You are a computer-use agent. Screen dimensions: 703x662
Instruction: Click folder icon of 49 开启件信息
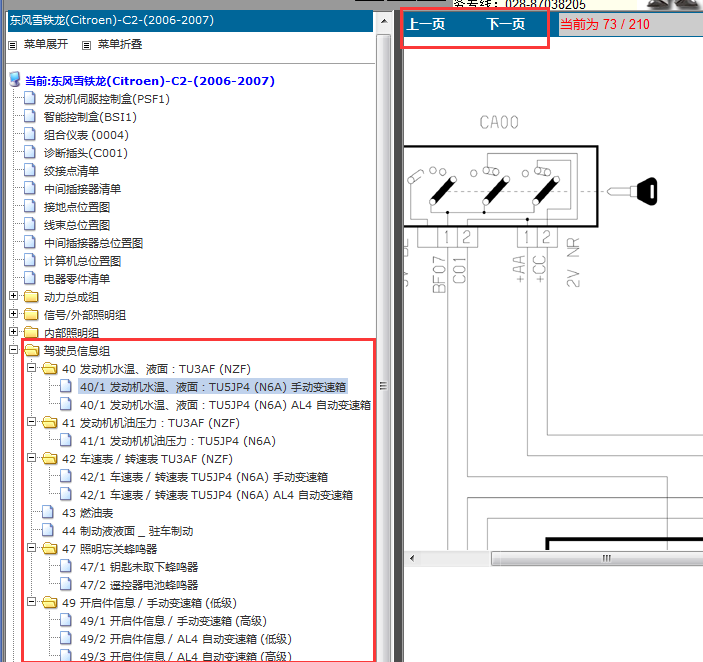coord(49,602)
